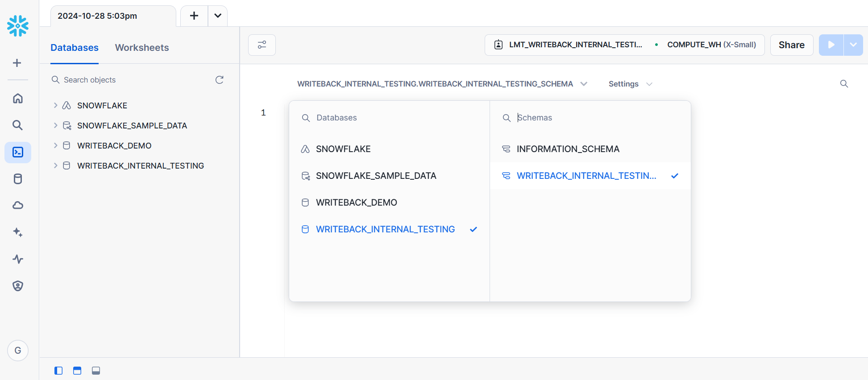Select INFORMATION_SCHEMA from schemas list

click(x=568, y=149)
